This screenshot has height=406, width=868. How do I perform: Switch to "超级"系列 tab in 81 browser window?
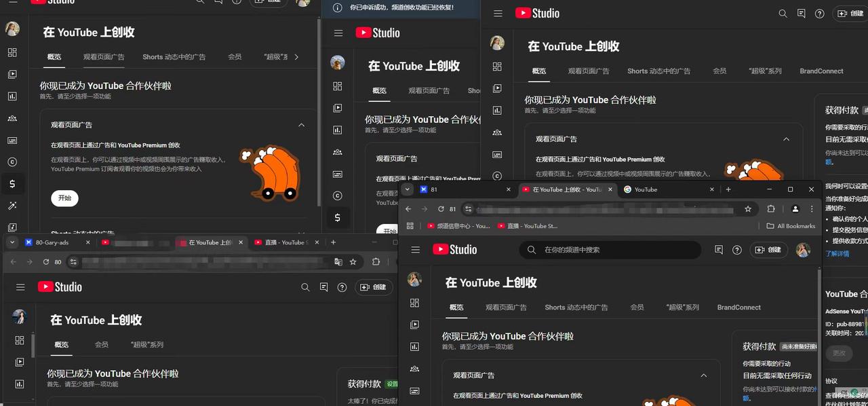(682, 308)
